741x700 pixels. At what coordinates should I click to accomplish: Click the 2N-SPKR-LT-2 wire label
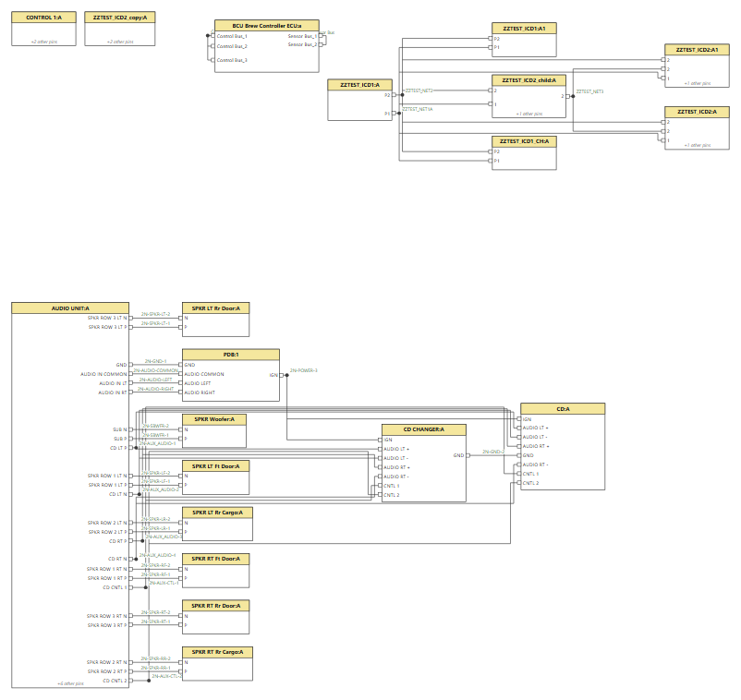coord(155,314)
